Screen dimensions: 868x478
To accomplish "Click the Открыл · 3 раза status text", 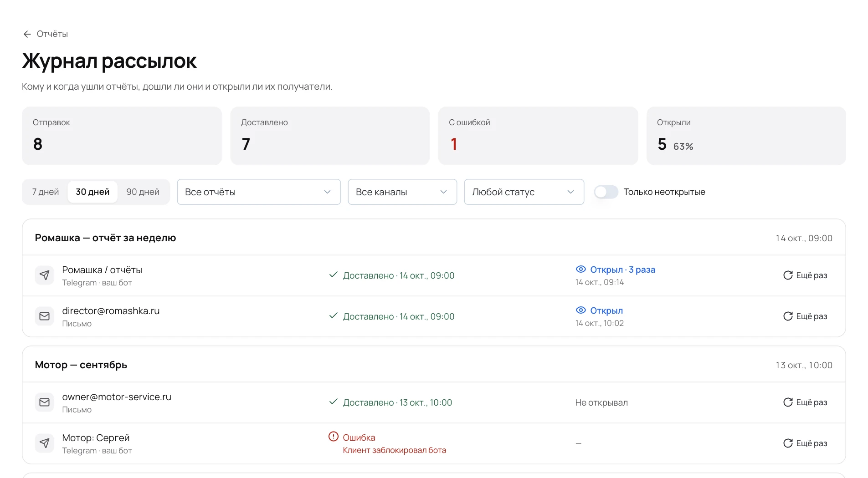I will [622, 270].
